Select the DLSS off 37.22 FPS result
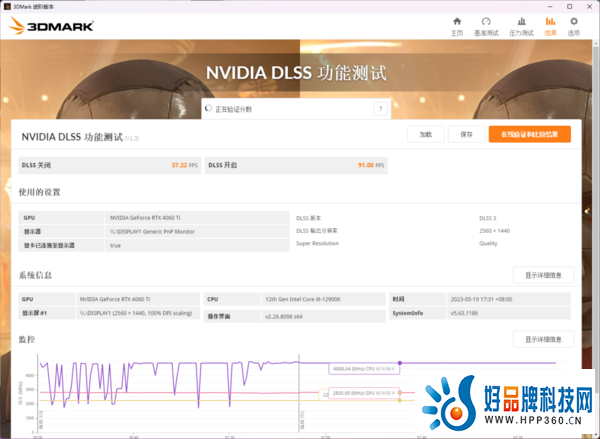This screenshot has height=439, width=600. 109,165
